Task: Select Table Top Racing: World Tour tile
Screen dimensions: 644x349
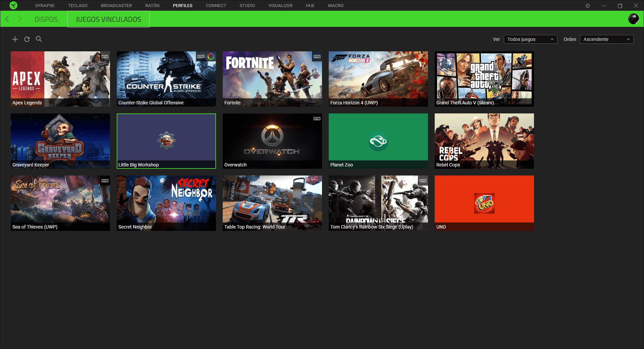Action: [x=272, y=203]
